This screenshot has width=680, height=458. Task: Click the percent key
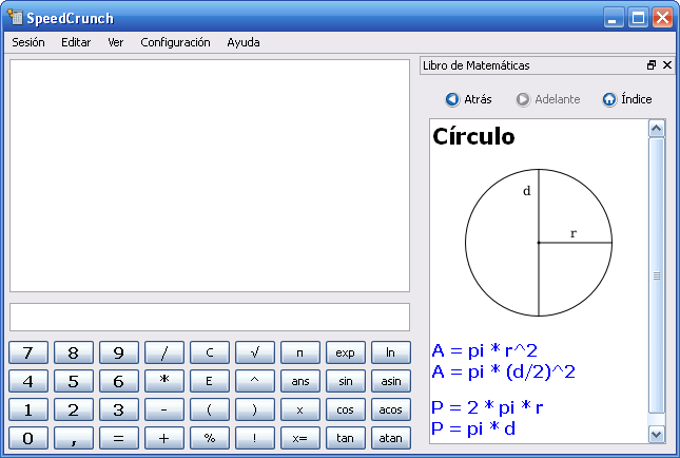coord(209,438)
